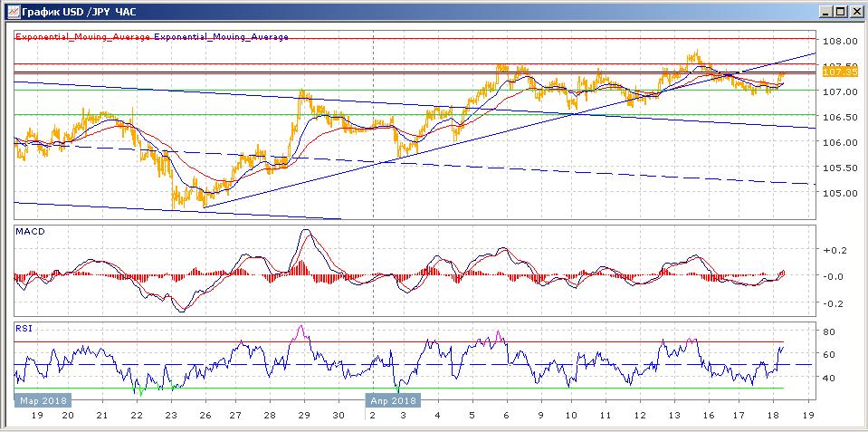Click the RSI axis label 60

click(829, 354)
